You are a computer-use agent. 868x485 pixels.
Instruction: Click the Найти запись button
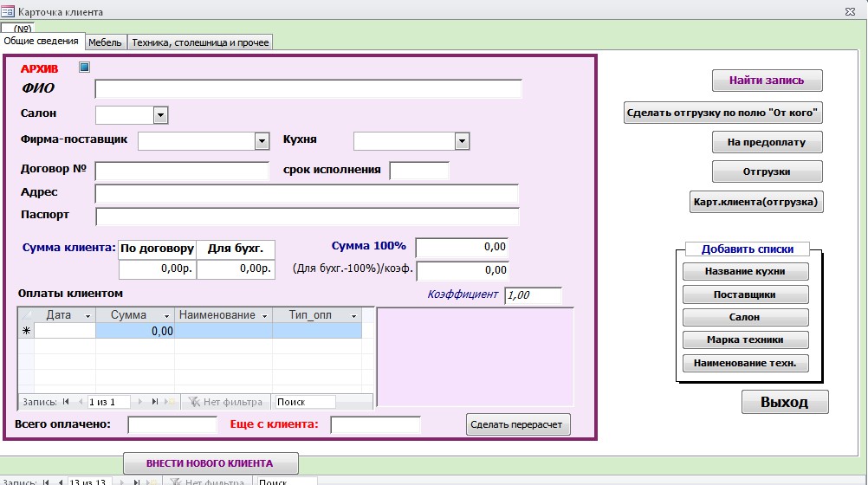click(767, 81)
